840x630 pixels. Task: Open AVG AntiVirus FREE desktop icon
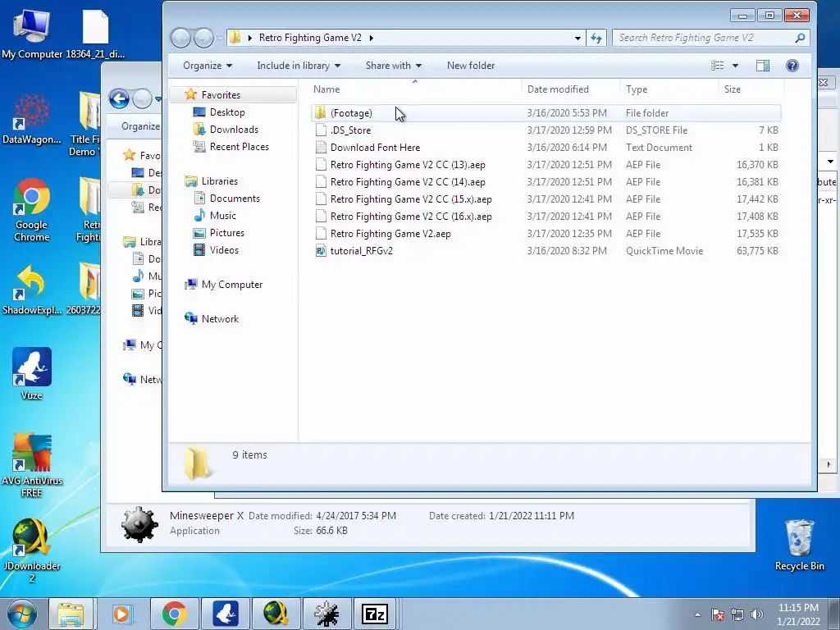pyautogui.click(x=32, y=465)
